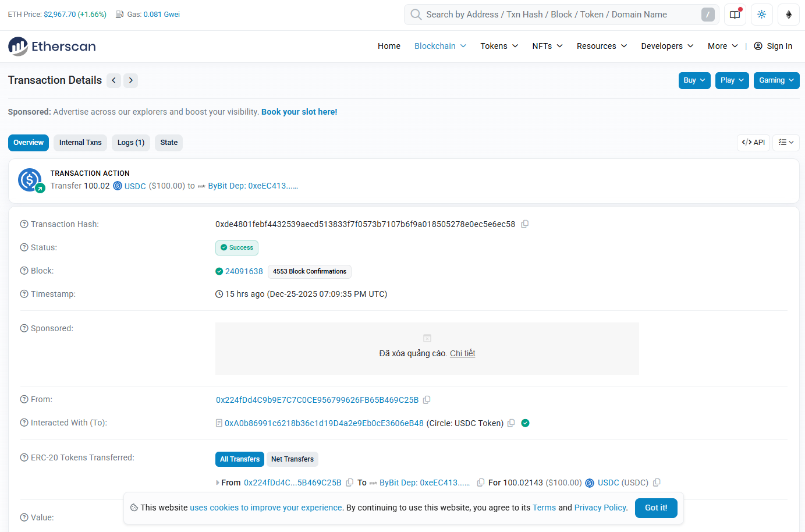Viewport: 805px width, 532px height.
Task: Open the list view options dropdown
Action: click(786, 143)
